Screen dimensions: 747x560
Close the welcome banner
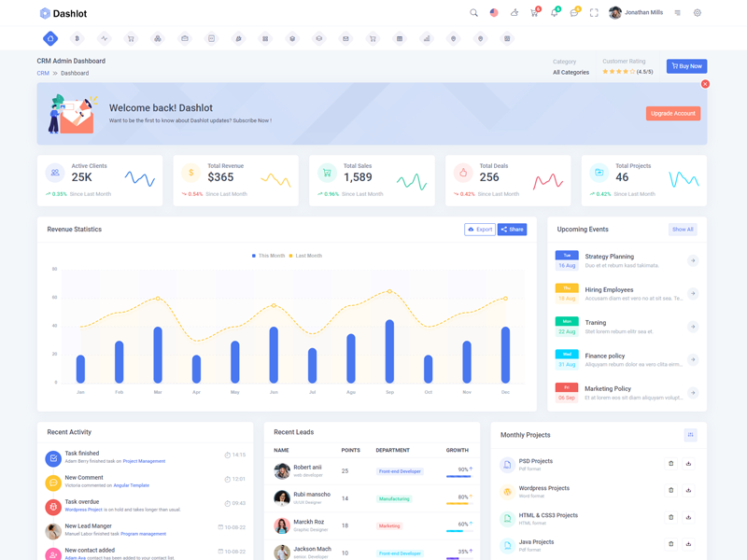point(705,84)
